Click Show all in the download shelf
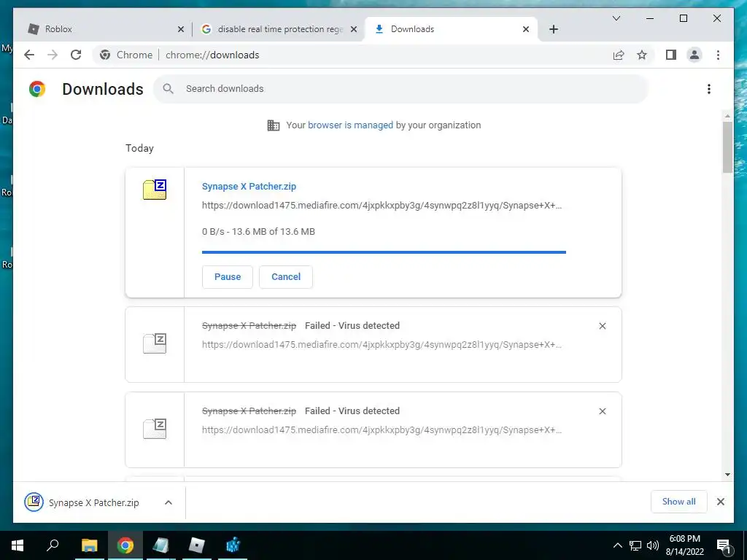 678,502
